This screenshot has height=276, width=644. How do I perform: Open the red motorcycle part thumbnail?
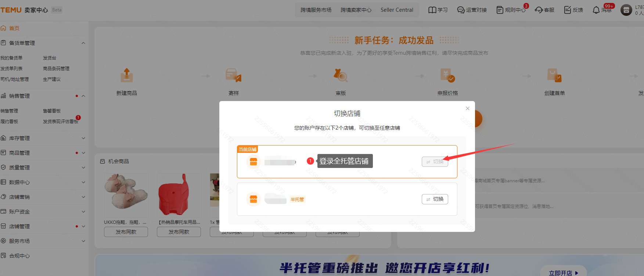(x=179, y=195)
